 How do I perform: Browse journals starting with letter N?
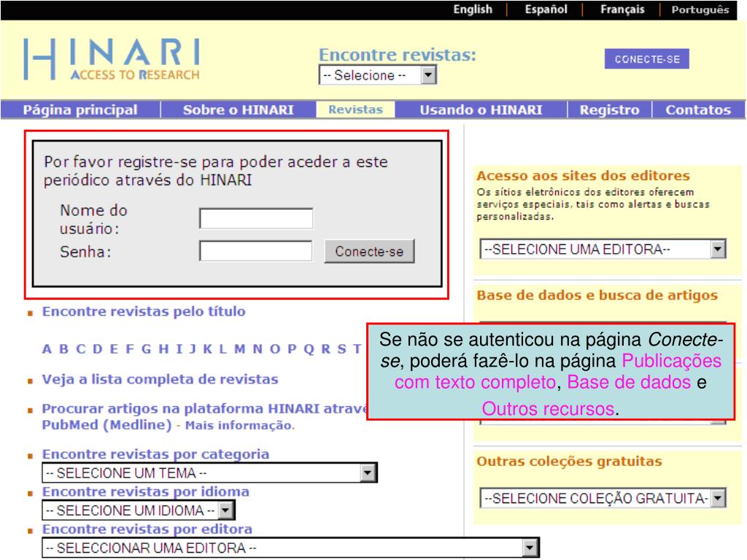tap(258, 349)
